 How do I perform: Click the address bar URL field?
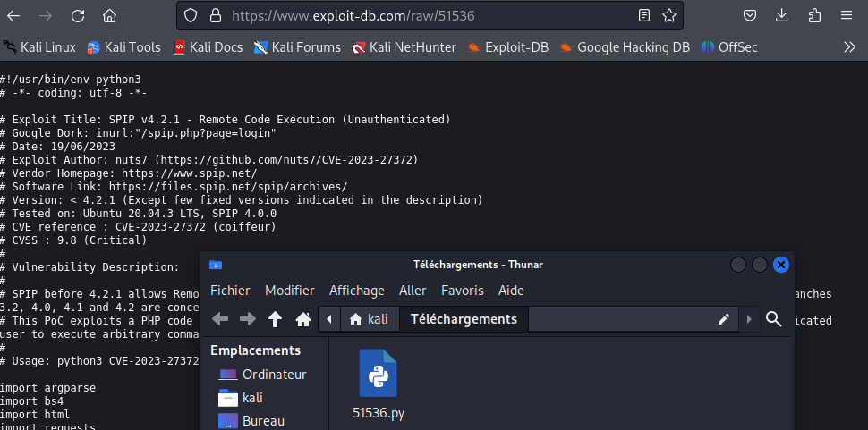[430, 15]
